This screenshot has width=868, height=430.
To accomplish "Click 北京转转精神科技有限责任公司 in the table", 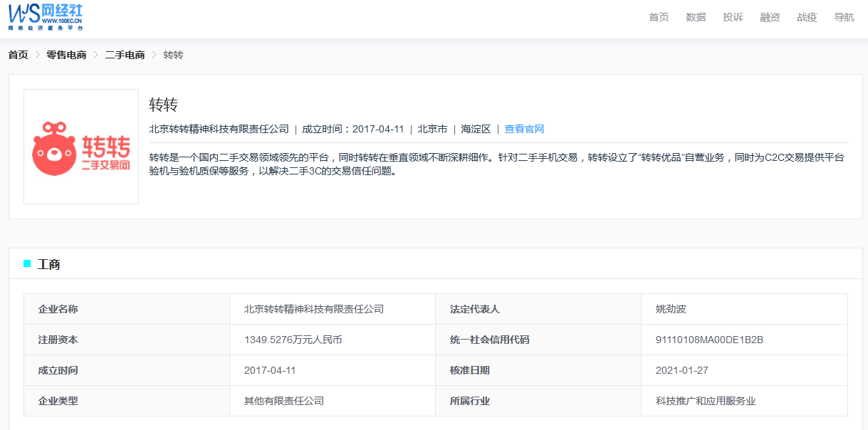I will point(314,309).
